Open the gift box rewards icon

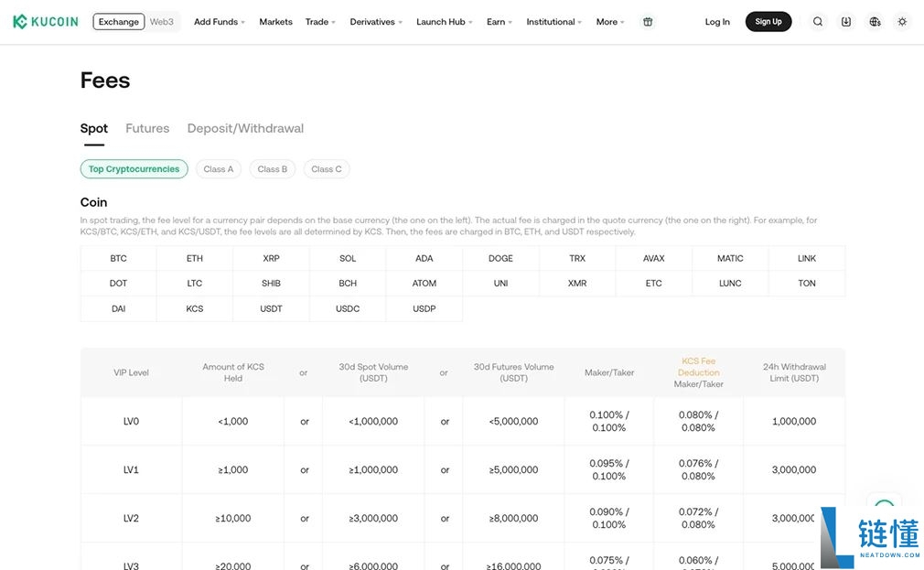(648, 22)
